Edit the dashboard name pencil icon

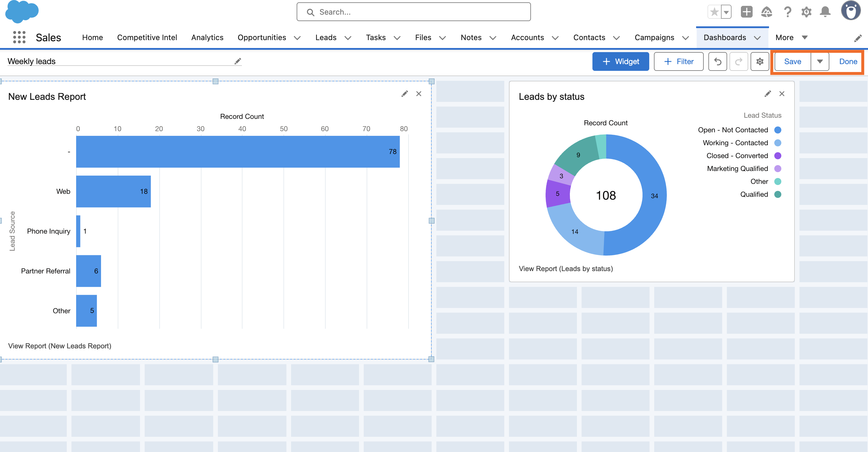point(237,61)
